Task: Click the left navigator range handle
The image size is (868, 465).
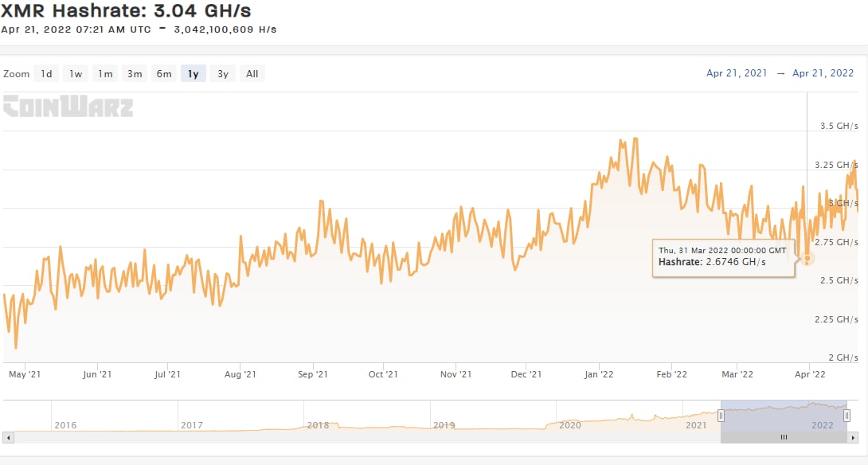Action: click(x=721, y=415)
